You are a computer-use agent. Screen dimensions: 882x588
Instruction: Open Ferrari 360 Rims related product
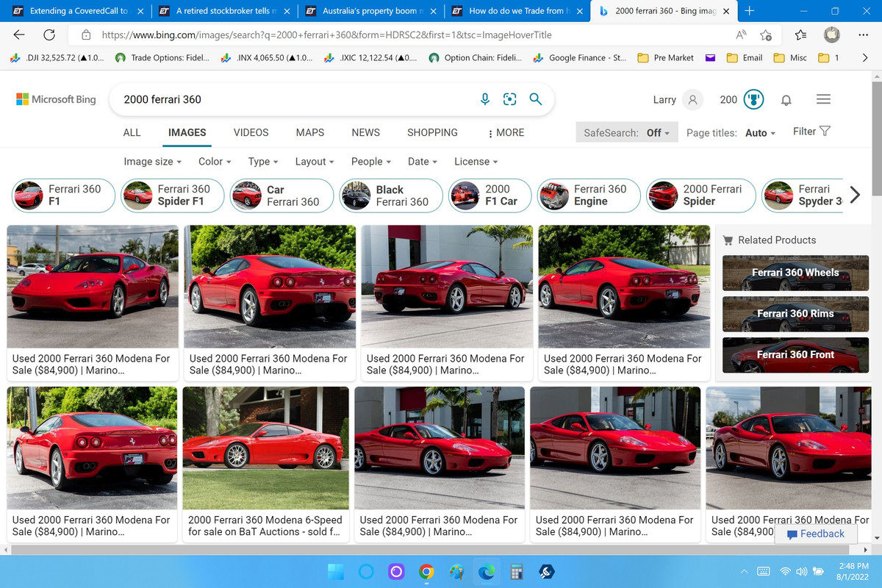(x=795, y=314)
